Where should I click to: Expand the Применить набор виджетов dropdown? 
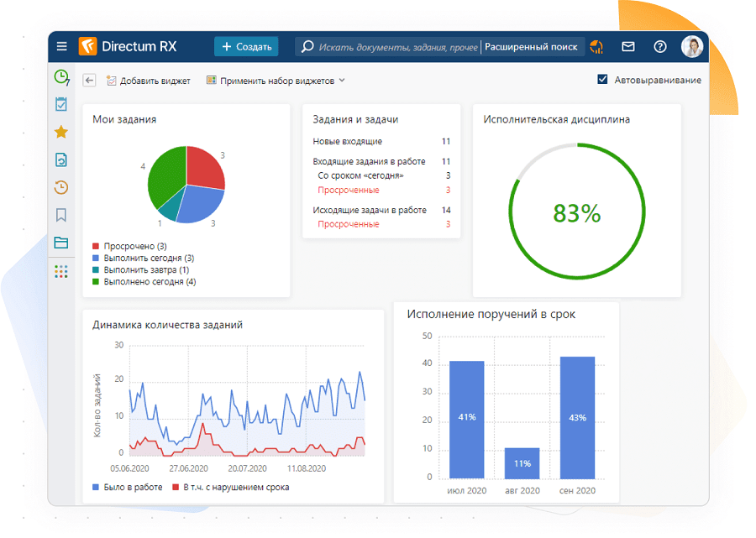coord(276,81)
